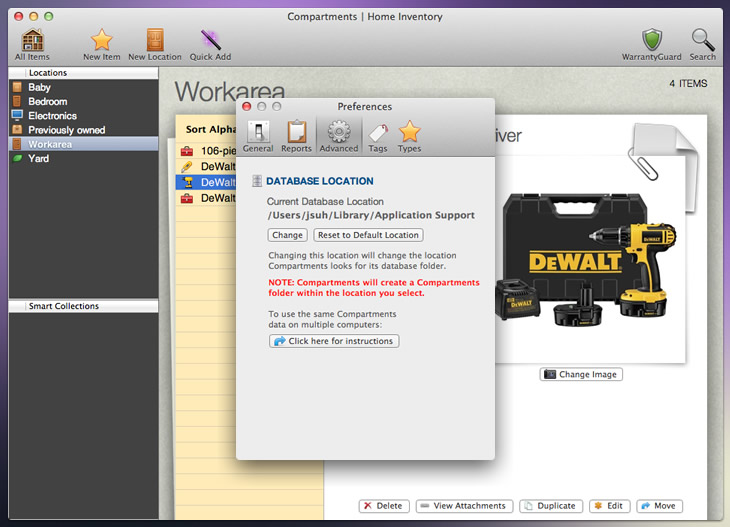Move the selected item
730x527 pixels.
coord(659,506)
